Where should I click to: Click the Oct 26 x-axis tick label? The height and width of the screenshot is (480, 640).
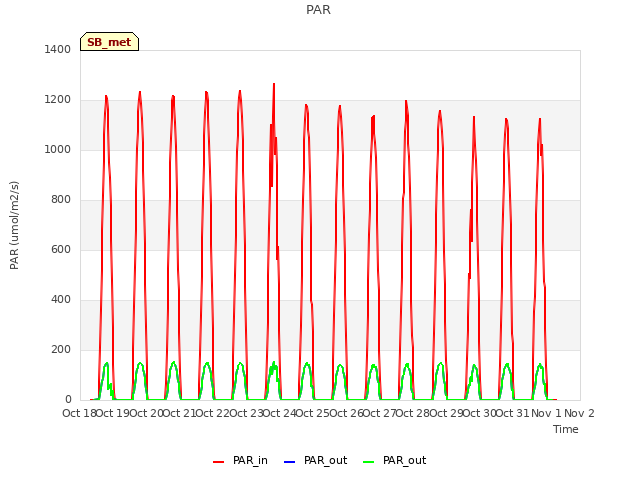click(346, 413)
